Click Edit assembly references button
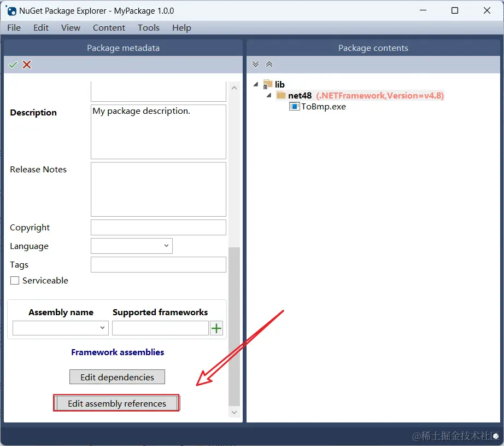 coord(116,403)
